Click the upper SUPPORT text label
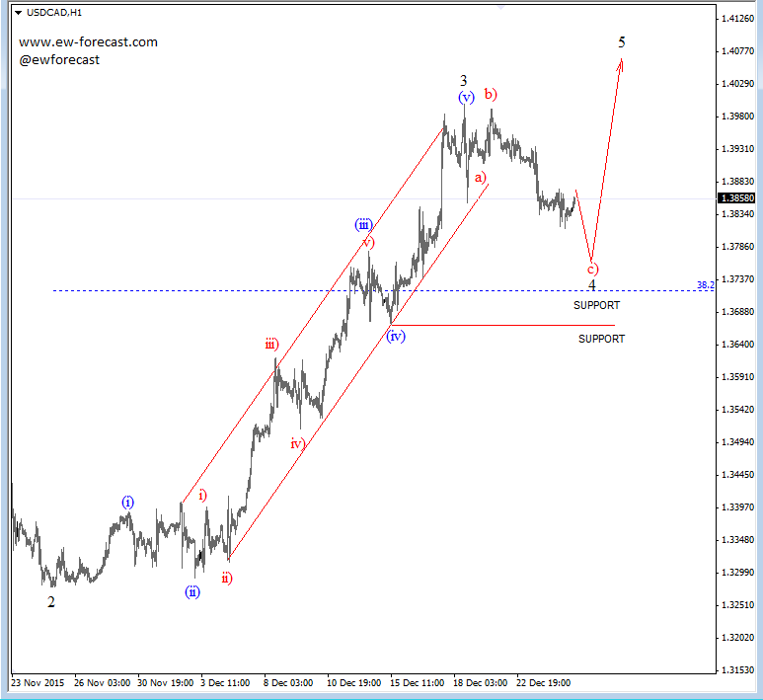Viewport: 763px width, 700px height. click(x=596, y=306)
